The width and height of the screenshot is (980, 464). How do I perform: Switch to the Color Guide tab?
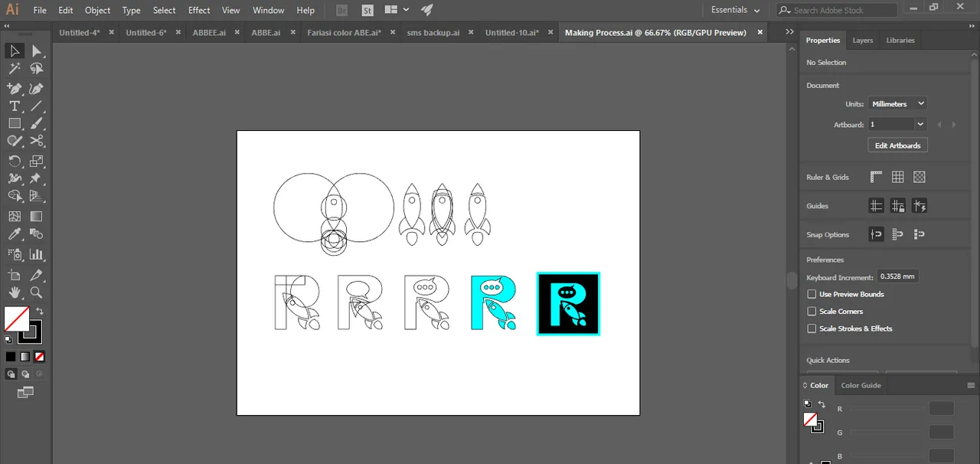coord(861,385)
